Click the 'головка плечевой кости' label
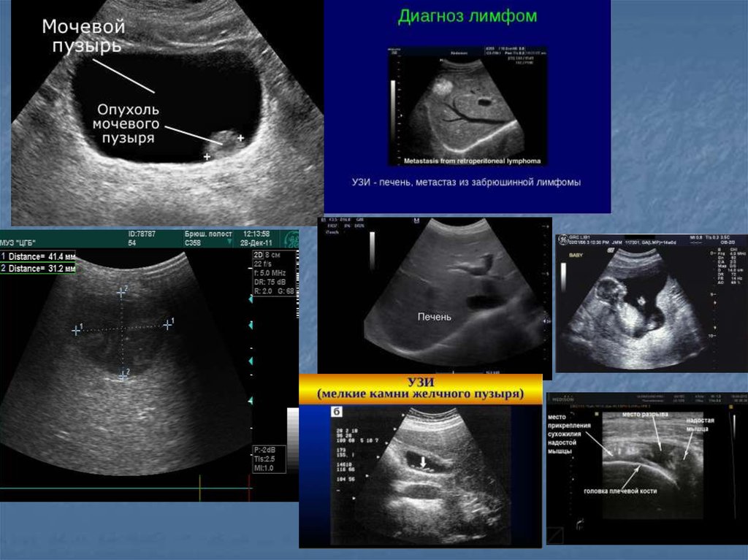This screenshot has width=748, height=560. pos(620,491)
